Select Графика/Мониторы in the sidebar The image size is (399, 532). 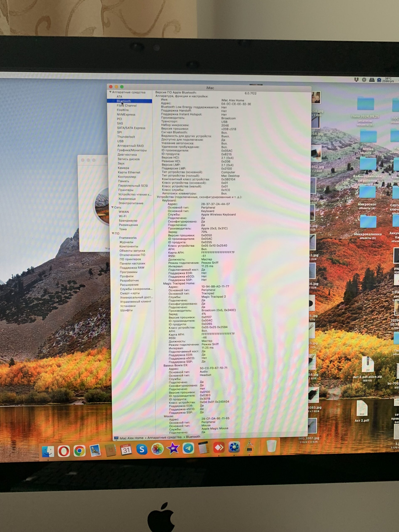pos(132,150)
